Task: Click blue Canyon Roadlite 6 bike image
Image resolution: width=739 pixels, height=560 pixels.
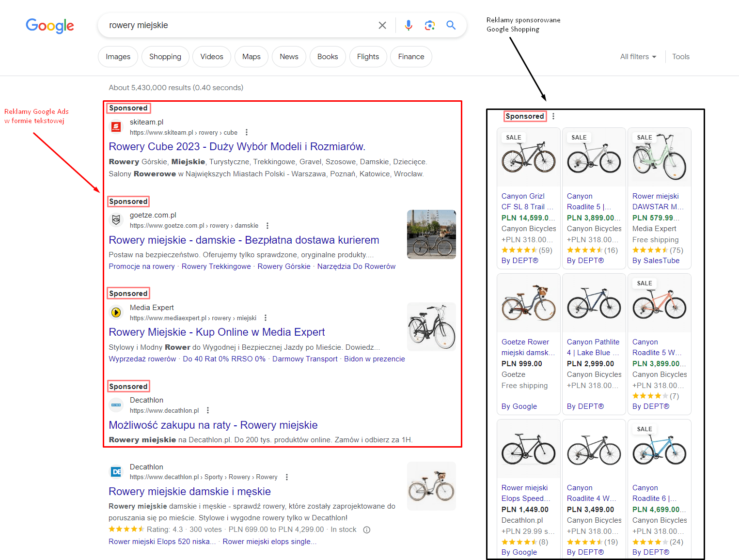Action: (x=660, y=449)
